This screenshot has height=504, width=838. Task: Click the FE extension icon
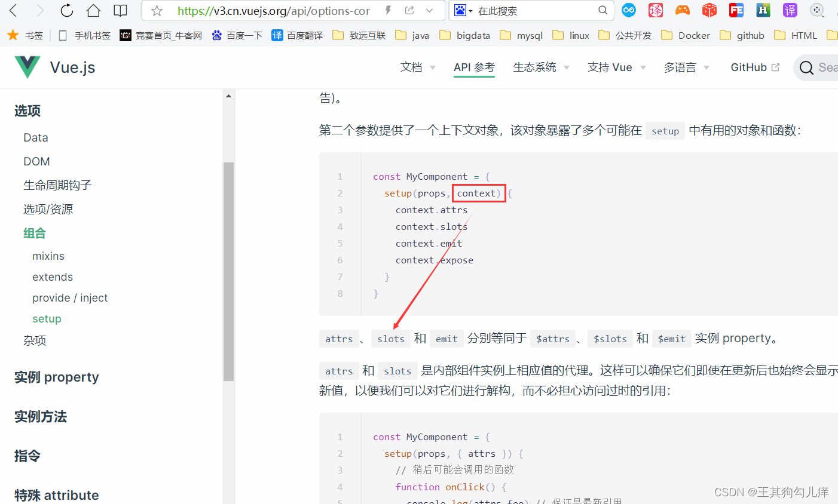[x=736, y=10]
